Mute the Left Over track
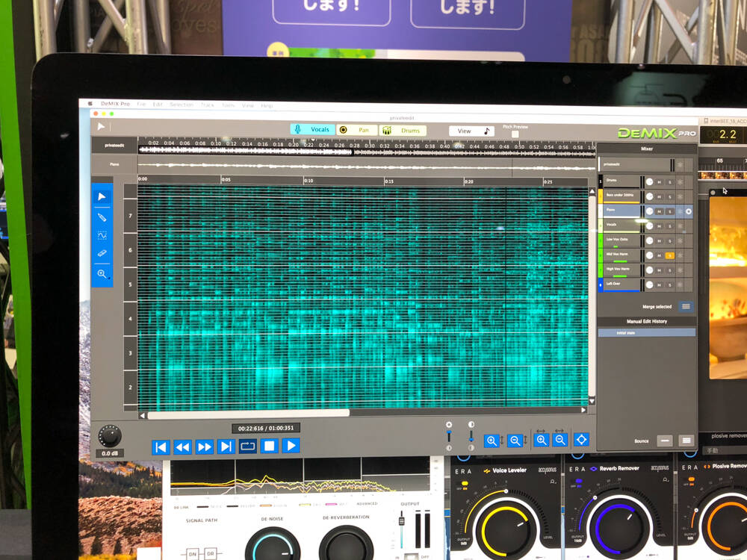The width and height of the screenshot is (747, 560). tap(660, 284)
